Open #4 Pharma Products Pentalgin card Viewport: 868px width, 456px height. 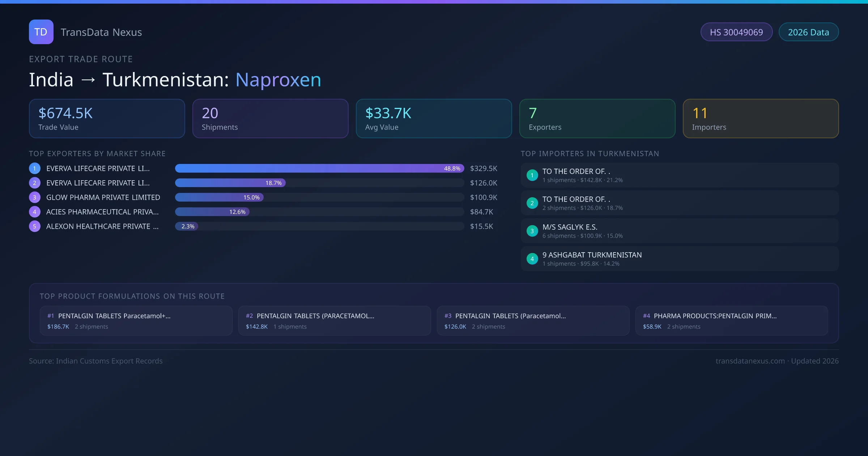(x=731, y=321)
